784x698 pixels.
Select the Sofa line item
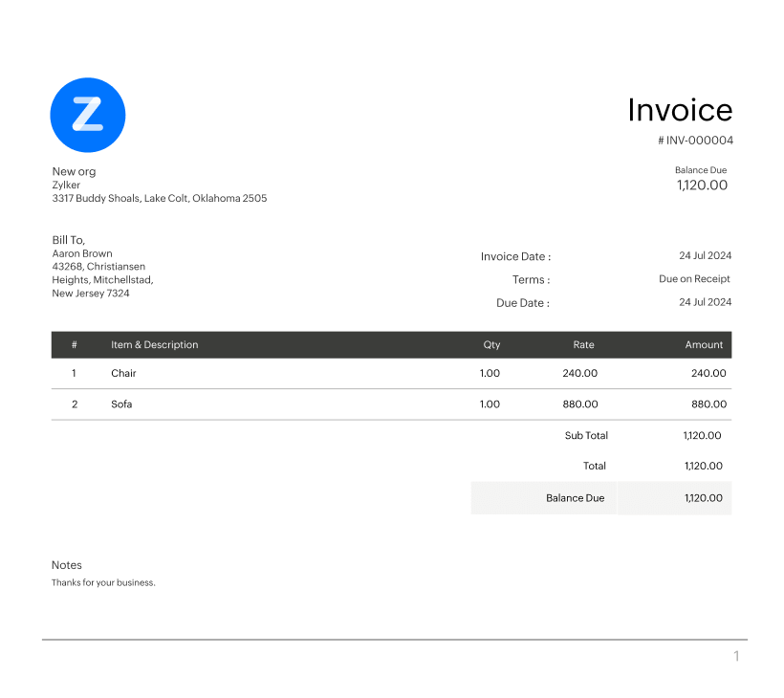[120, 404]
